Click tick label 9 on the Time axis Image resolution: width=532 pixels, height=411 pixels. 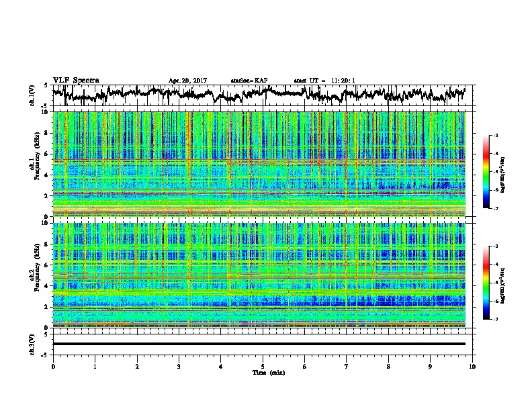[x=430, y=367]
